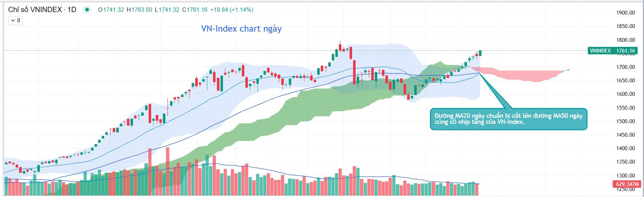Click the 1350.00 price axis label

click(626, 162)
